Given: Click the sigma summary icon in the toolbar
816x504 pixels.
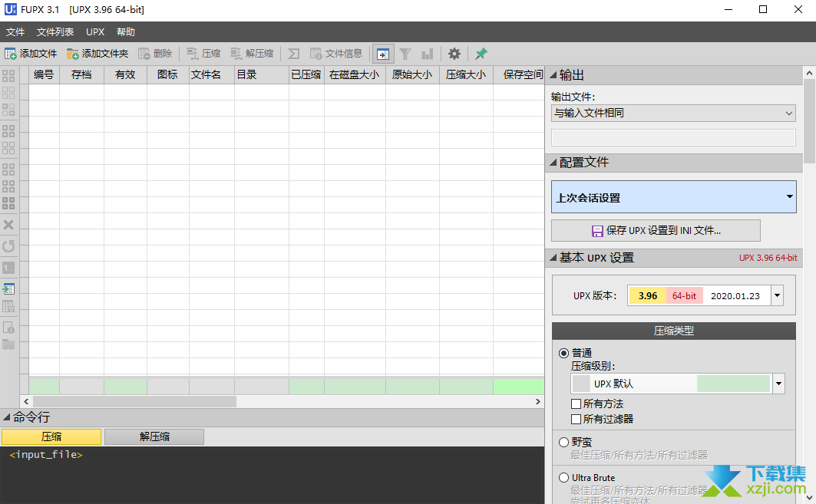Looking at the screenshot, I should (293, 54).
